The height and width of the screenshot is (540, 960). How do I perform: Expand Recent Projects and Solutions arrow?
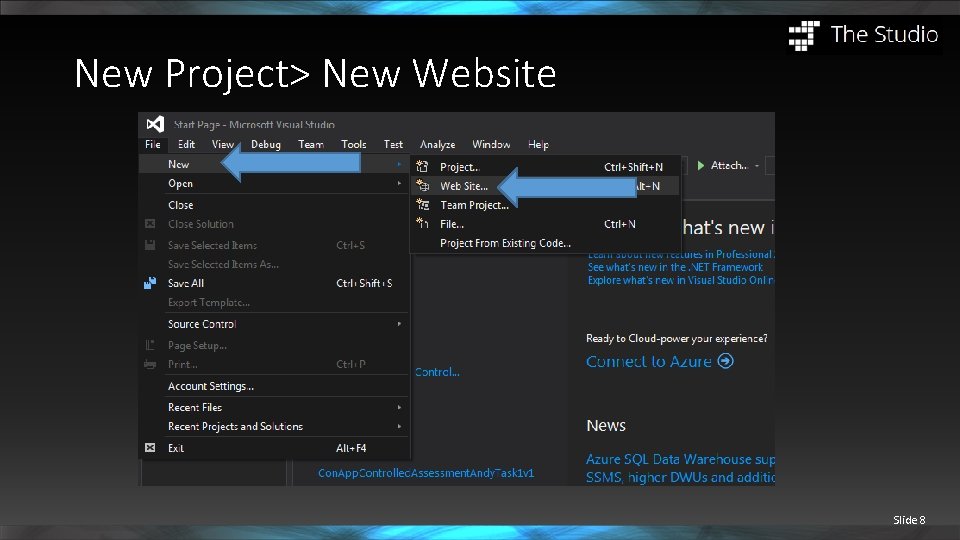[x=399, y=426]
